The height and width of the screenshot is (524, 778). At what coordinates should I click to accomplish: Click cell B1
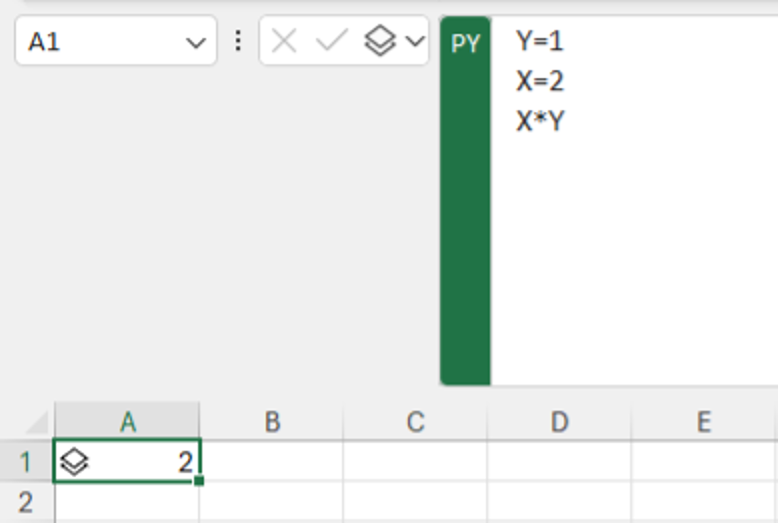pos(271,461)
